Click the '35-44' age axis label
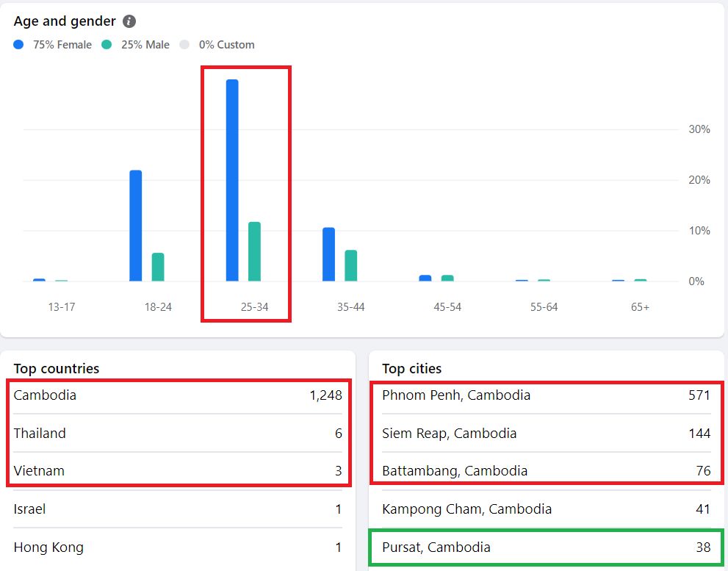Viewport: 728px width, 571px height. [351, 307]
